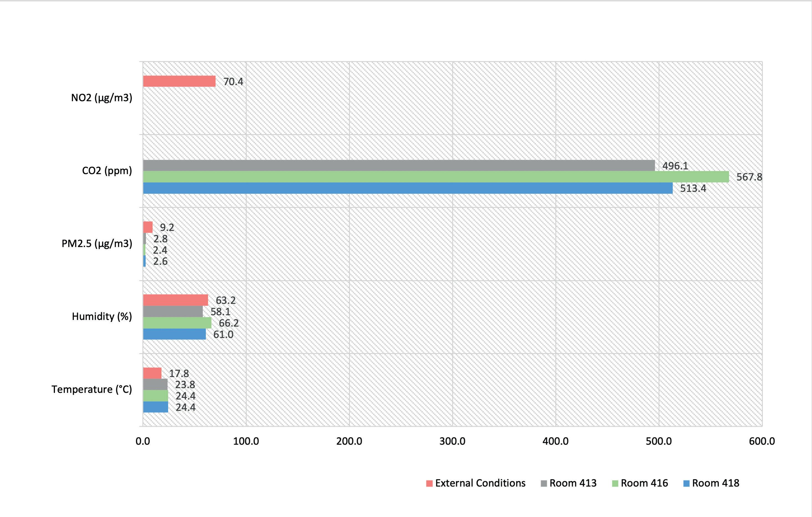Click the CO2 (ppm) axis category label
Viewport: 812px width, 517px height.
pyautogui.click(x=107, y=170)
